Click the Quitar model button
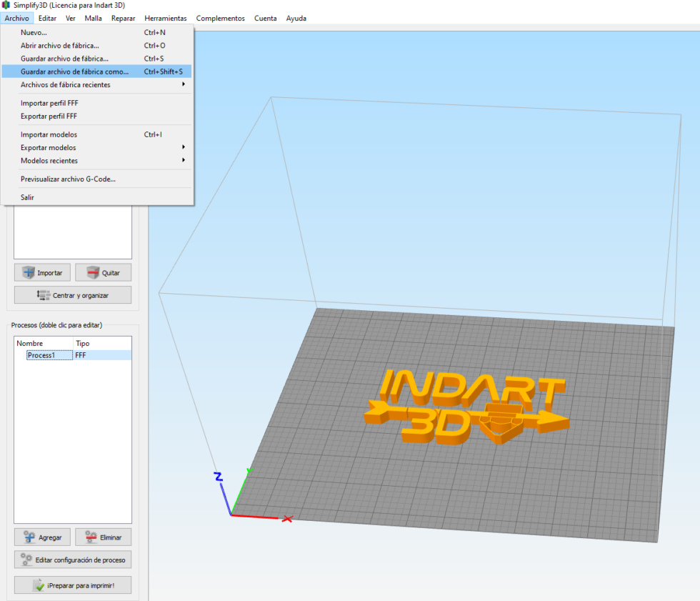The image size is (700, 601). coord(103,273)
